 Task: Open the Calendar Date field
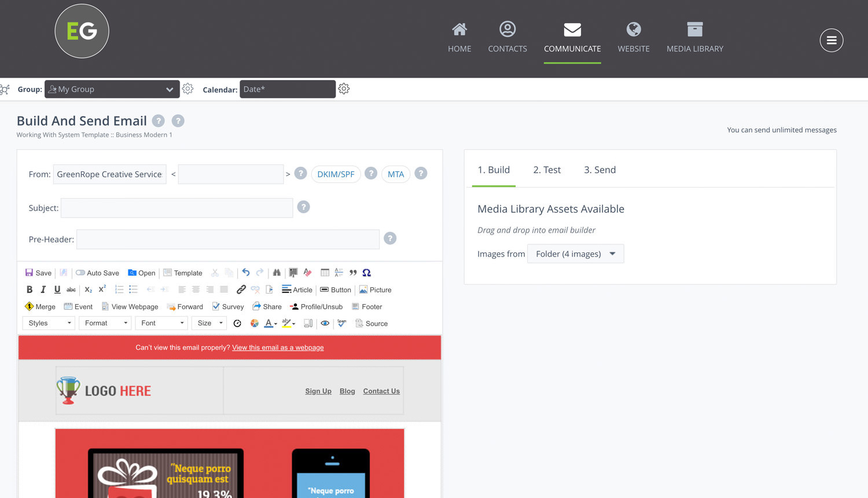point(288,89)
